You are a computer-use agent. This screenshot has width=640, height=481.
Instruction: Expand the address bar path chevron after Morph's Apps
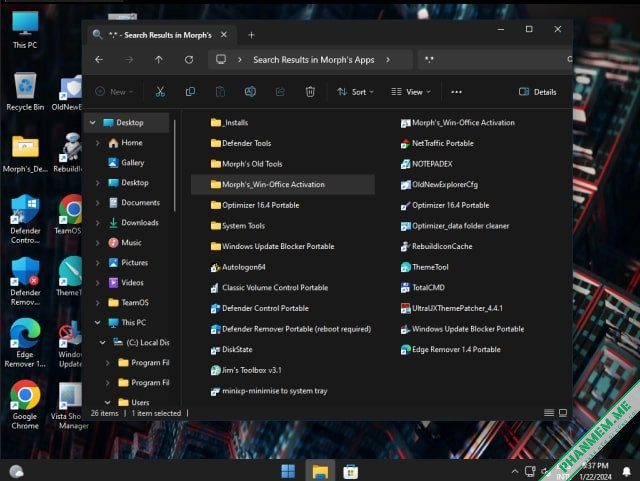(x=388, y=60)
